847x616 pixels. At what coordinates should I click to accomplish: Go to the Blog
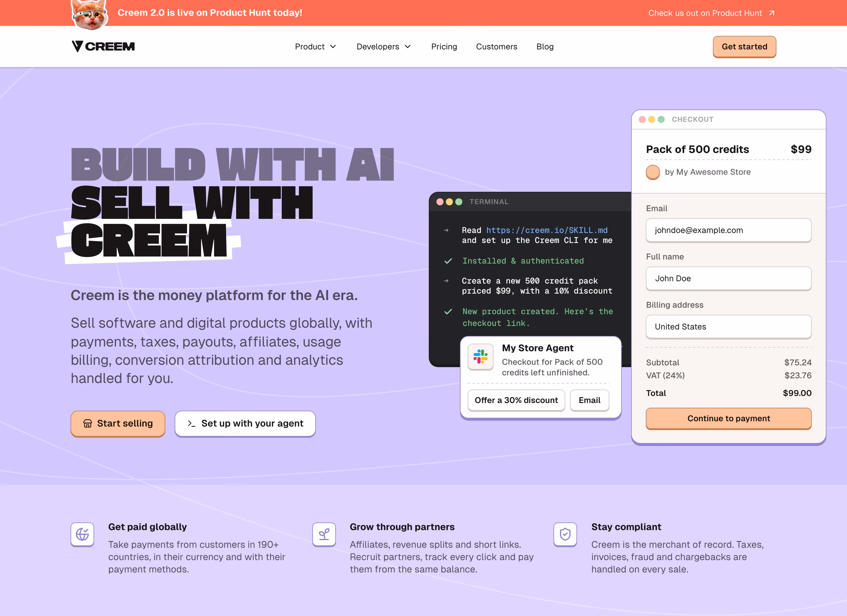pyautogui.click(x=545, y=47)
